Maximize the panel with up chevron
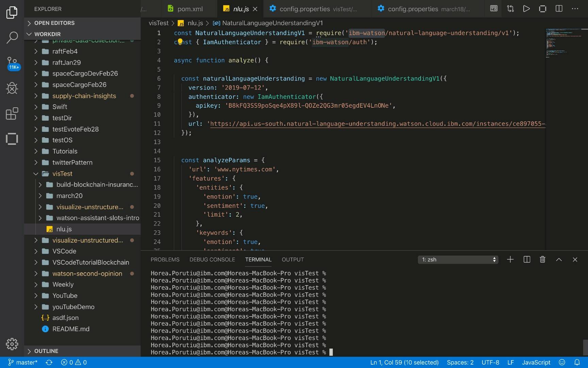The height and width of the screenshot is (368, 588). pyautogui.click(x=559, y=260)
